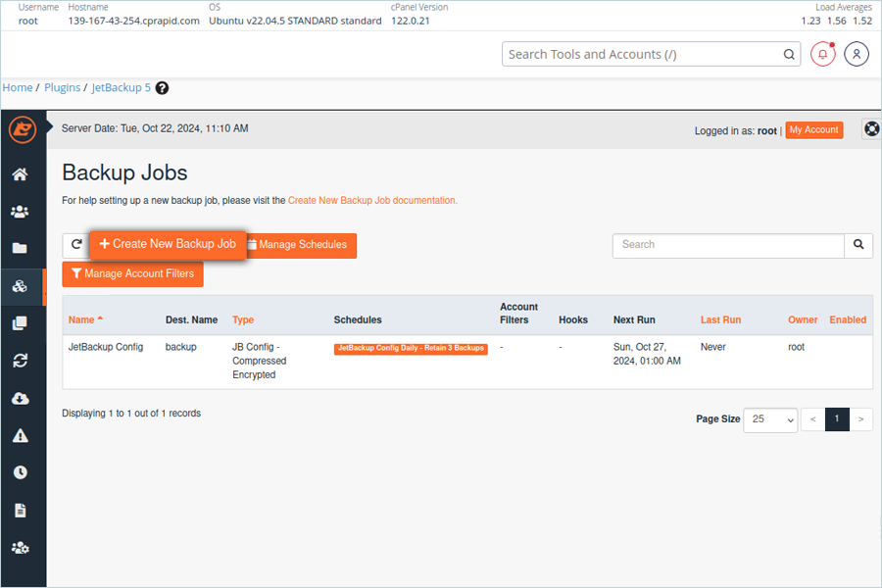882x588 pixels.
Task: Expand the Page Size dropdown
Action: tap(770, 419)
